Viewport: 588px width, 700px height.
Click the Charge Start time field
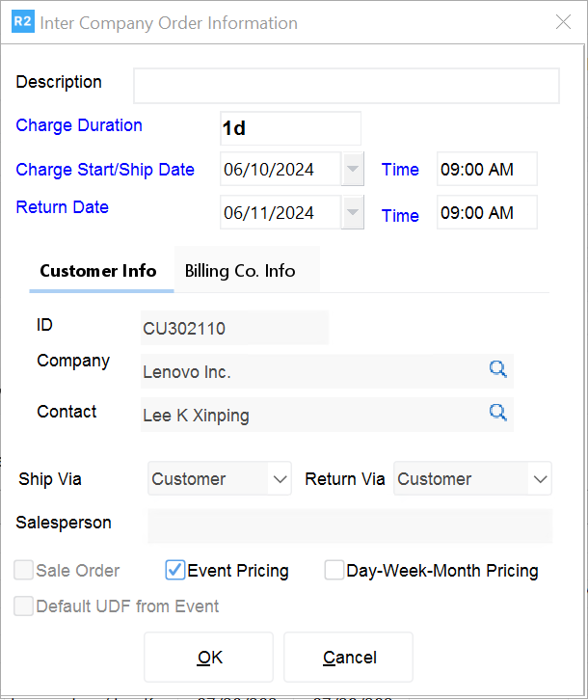coord(486,170)
